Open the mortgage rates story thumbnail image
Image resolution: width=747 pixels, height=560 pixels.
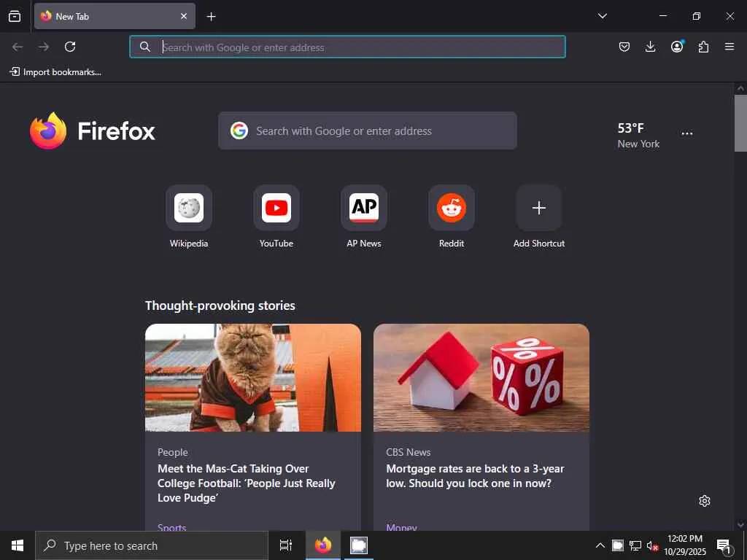point(481,378)
